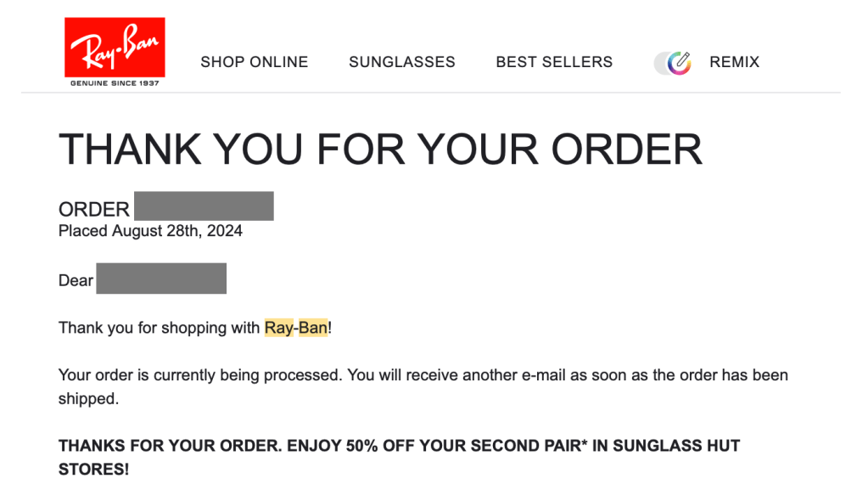Click the 'Dear' greeting word
Screen dimensions: 868x501
(76, 280)
